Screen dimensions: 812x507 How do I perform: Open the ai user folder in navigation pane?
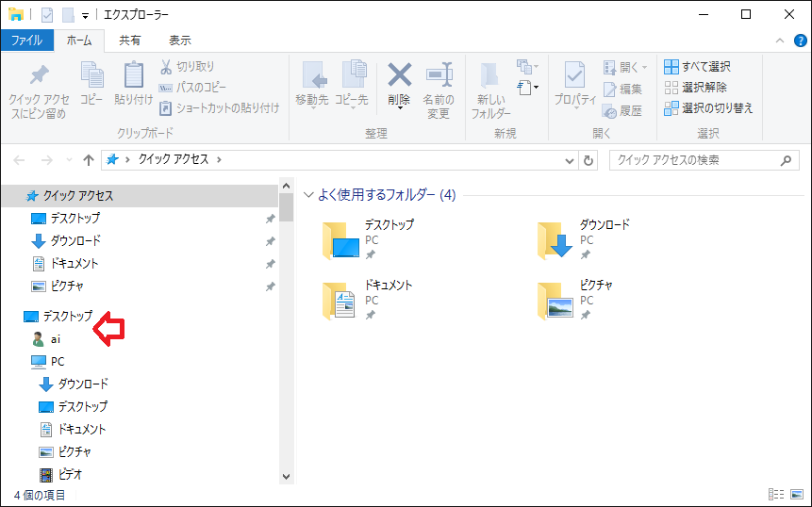tap(55, 339)
